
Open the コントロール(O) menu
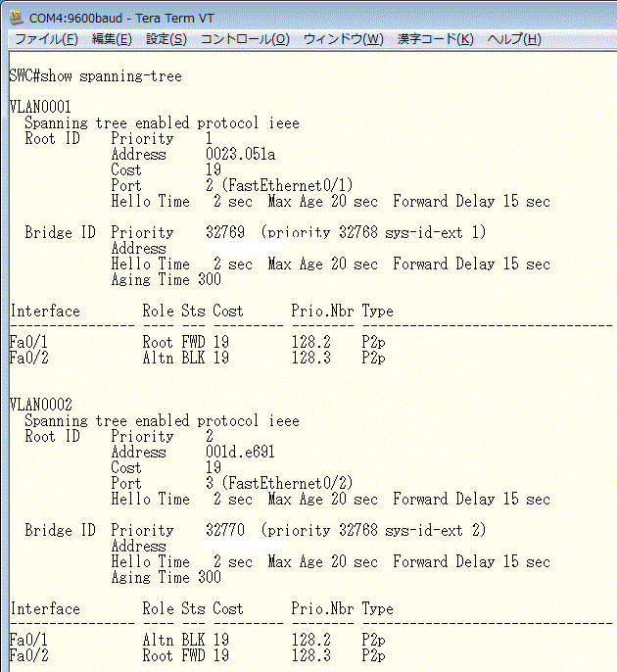pyautogui.click(x=245, y=39)
